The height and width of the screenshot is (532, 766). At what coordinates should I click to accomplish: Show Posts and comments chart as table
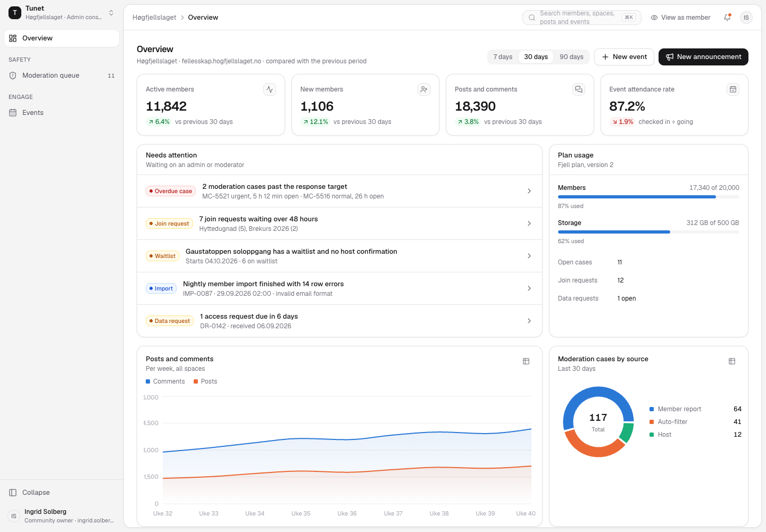tap(526, 361)
